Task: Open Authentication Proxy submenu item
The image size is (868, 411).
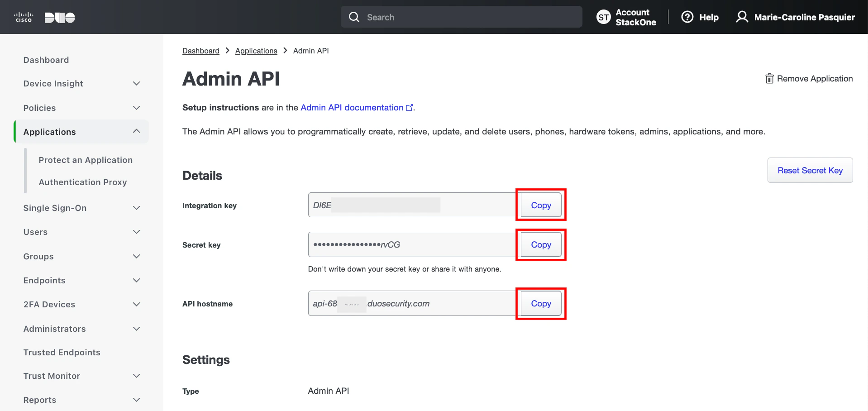Action: click(x=83, y=182)
